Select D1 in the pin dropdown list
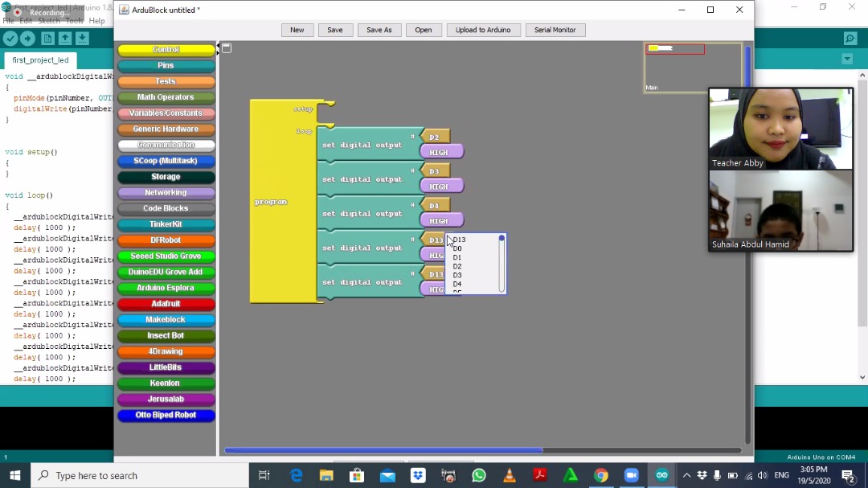The height and width of the screenshot is (488, 868). 457,257
